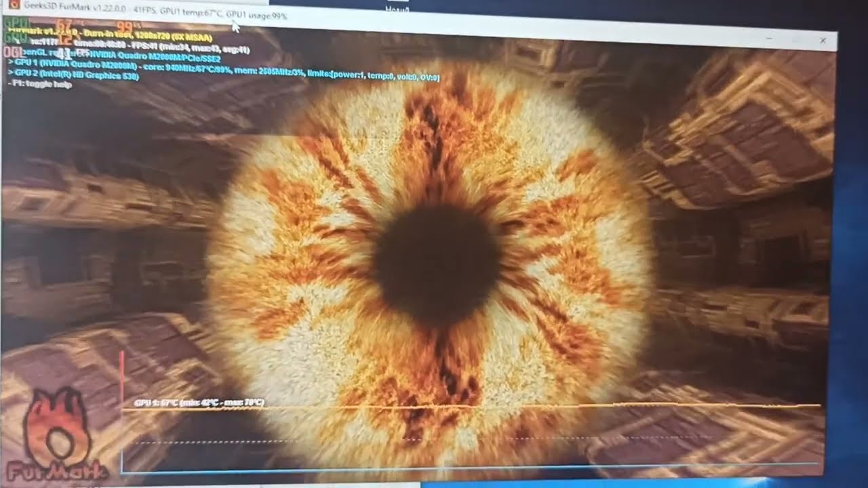Click the orange 67 temperature overlay readout
Viewport: 868px width, 488px height.
[64, 25]
